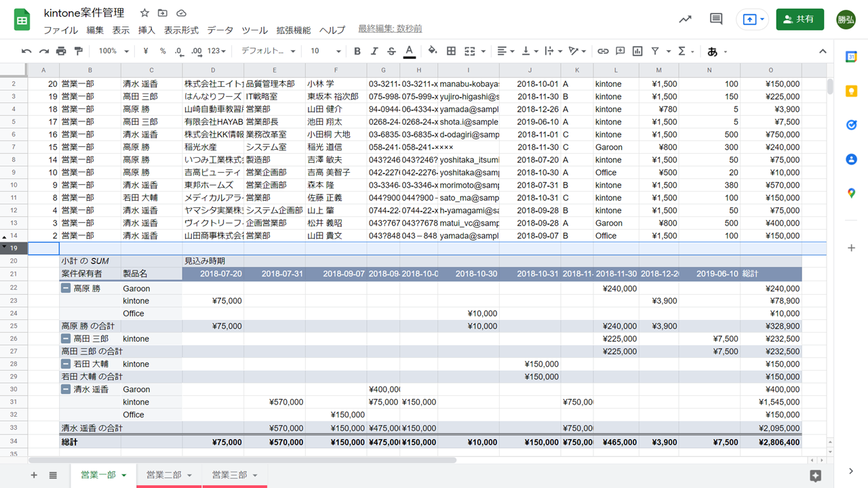The image size is (868, 488).
Task: Open Contacts in side panel
Action: [x=852, y=159]
